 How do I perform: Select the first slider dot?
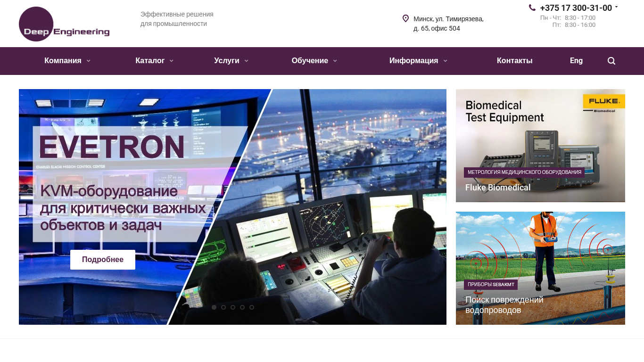tap(214, 307)
